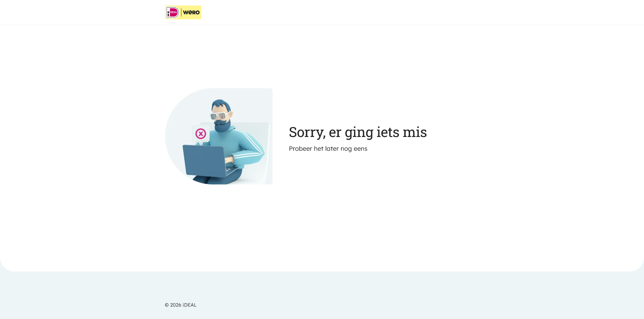Click the word "Probeer" in the subtitle
Screen dimensions: 644x319
[300, 149]
